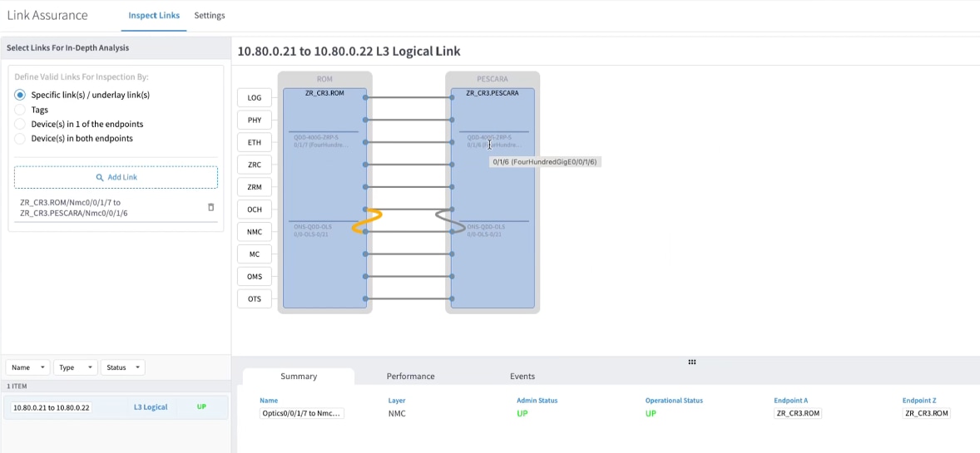Delete the ZR_CR3.ROM Nmc link entry
Screen dimensions: 980x453
[210, 208]
